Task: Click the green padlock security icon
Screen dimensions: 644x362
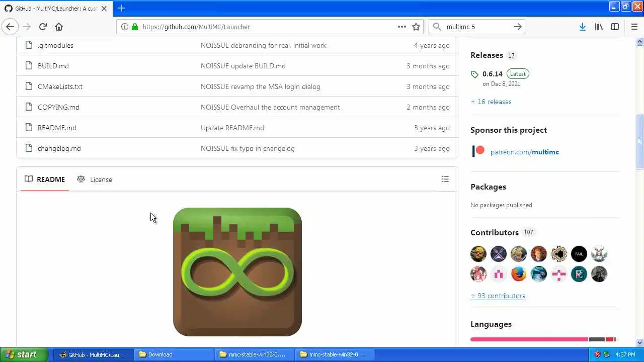Action: pos(134,27)
